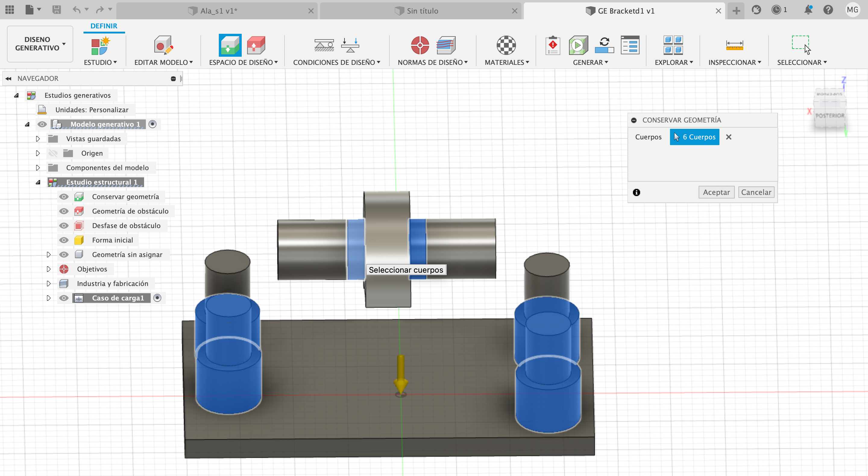Select the Edit Model tool icon
Viewport: 868px width, 476px height.
pos(163,45)
